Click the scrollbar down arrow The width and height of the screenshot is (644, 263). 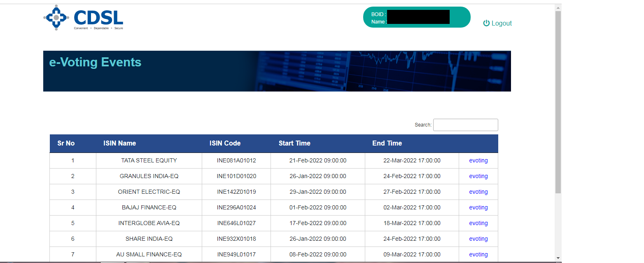558,258
